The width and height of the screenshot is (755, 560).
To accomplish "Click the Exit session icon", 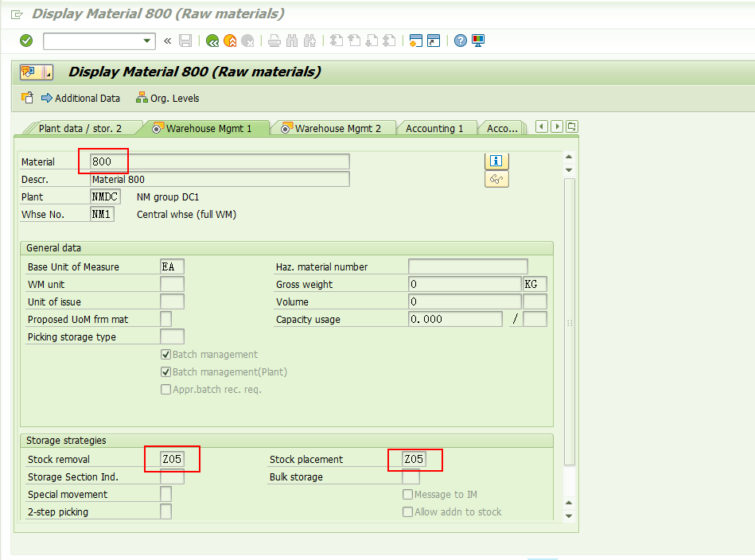I will [x=229, y=41].
